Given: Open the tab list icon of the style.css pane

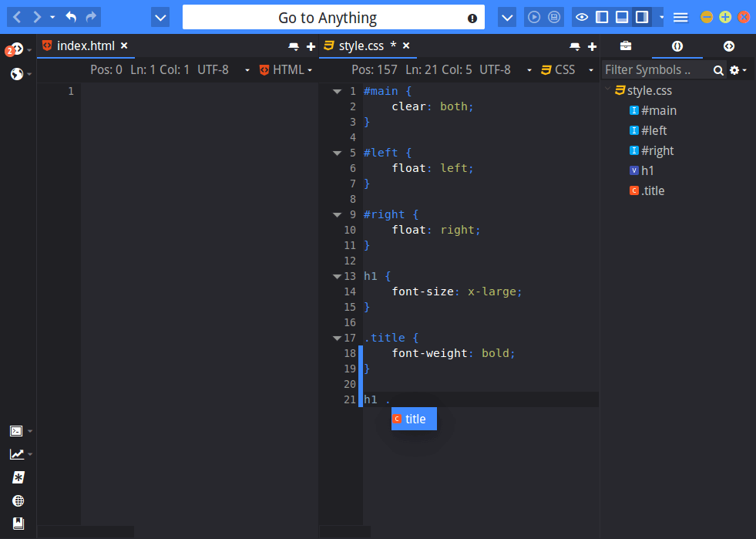Looking at the screenshot, I should [575, 46].
